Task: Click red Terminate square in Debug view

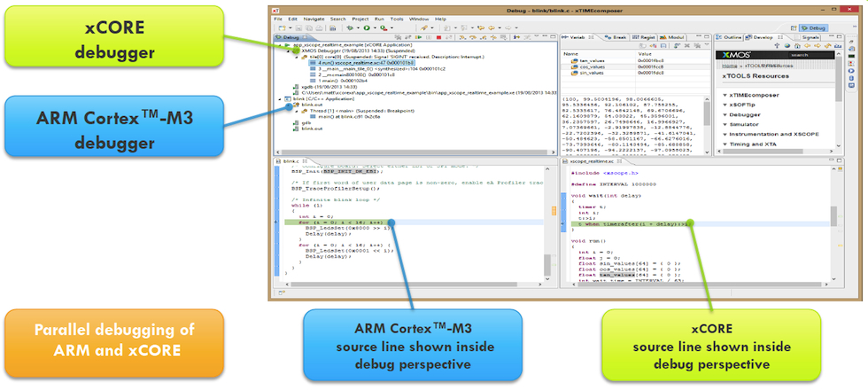Action: tap(438, 37)
